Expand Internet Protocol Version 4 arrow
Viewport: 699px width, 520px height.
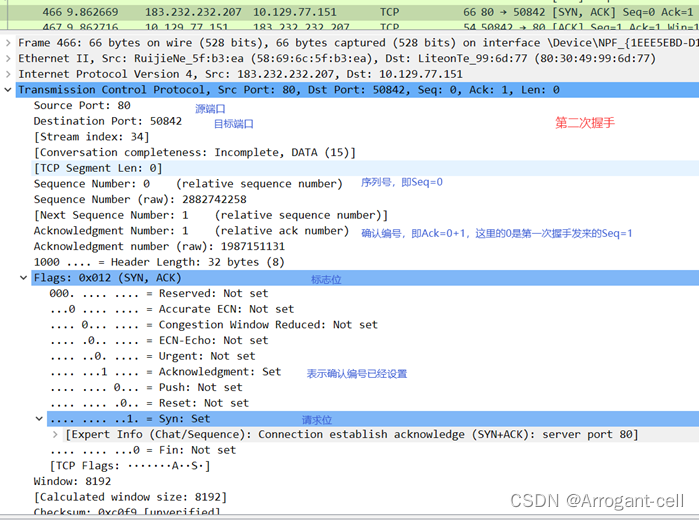point(8,74)
